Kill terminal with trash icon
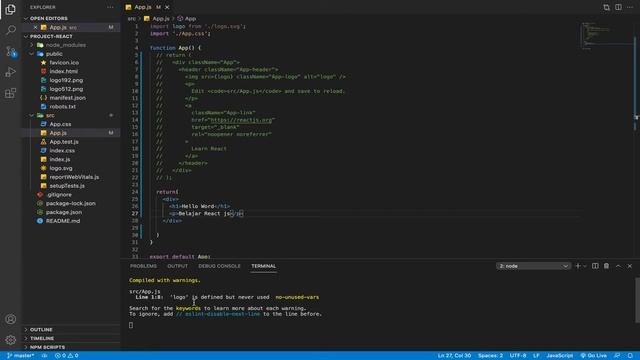640x360 pixels. [x=607, y=266]
